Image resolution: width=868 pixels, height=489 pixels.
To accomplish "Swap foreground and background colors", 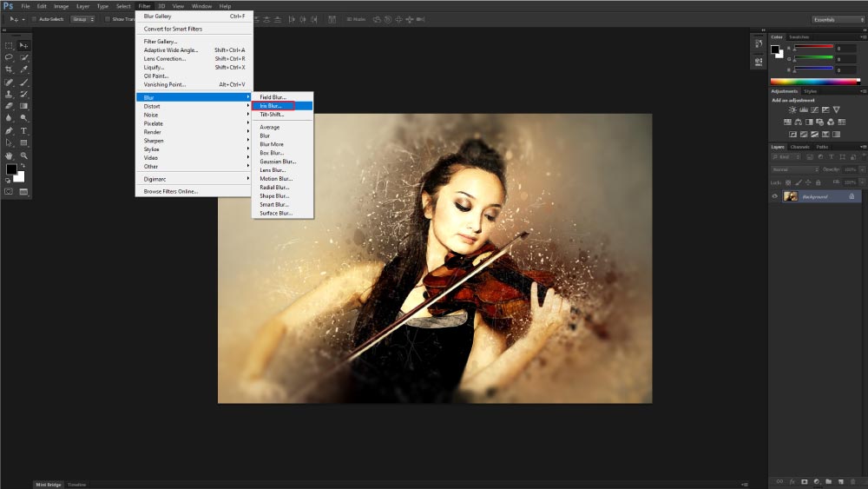I will [x=23, y=166].
